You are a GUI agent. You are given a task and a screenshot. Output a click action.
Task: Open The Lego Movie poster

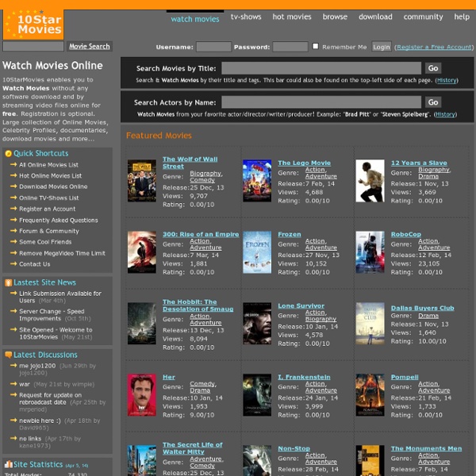[x=257, y=181]
